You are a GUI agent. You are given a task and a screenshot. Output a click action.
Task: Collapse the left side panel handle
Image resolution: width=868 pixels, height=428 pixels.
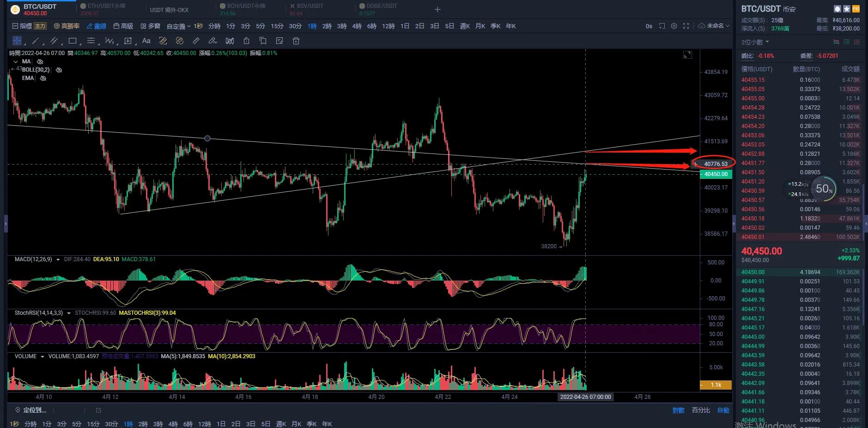point(6,223)
